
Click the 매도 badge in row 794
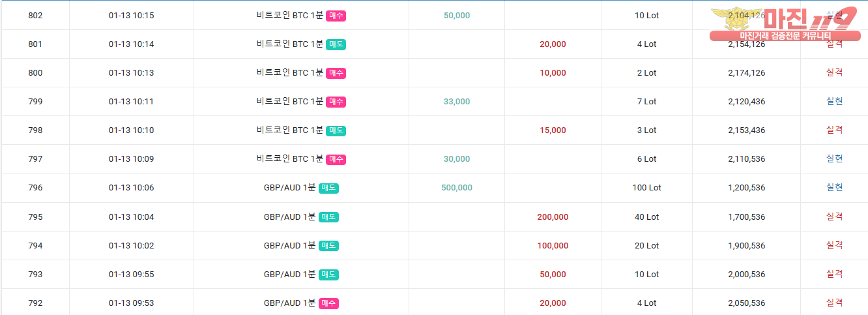[x=328, y=246]
